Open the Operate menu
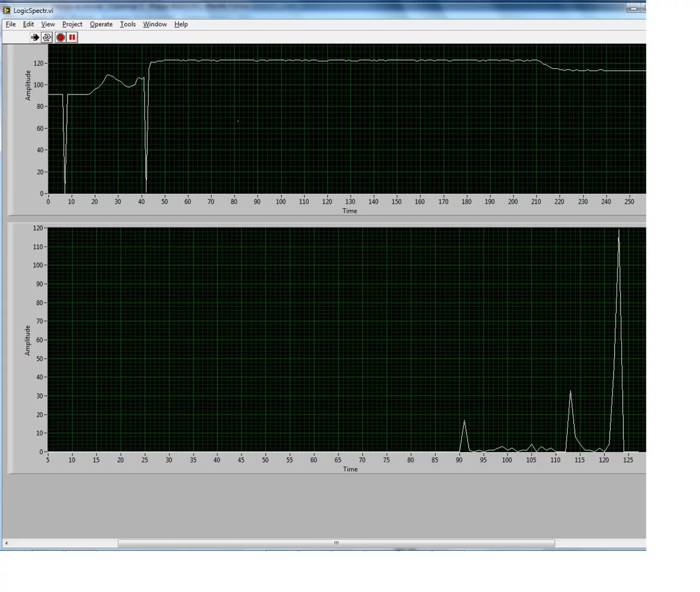This screenshot has width=700, height=592. (x=101, y=24)
